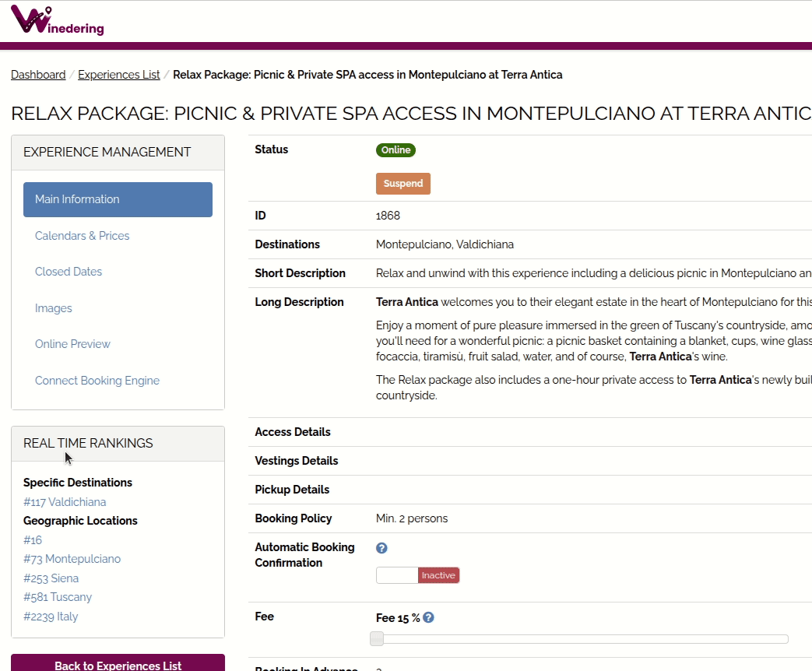Click the Winedering logo
The width and height of the screenshot is (812, 671).
[x=57, y=20]
